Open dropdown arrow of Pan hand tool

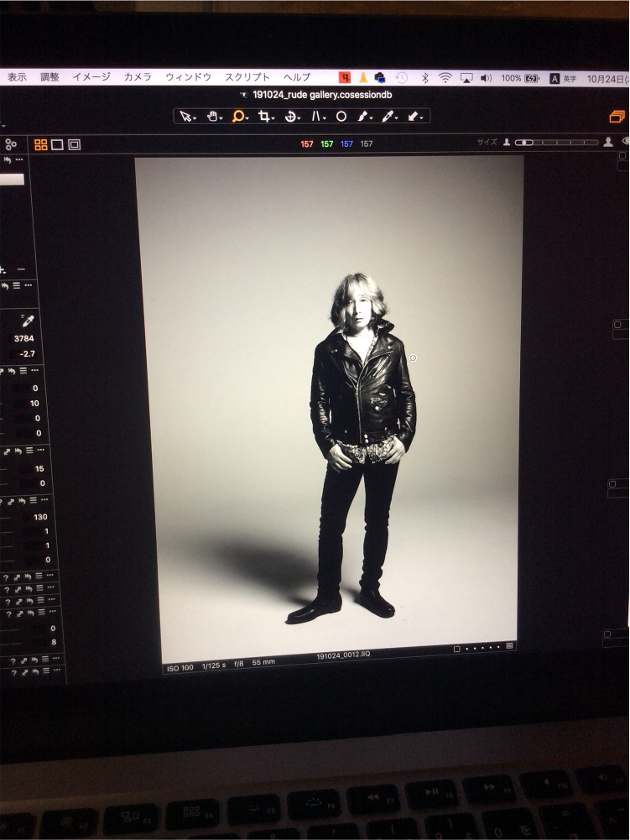[221, 118]
